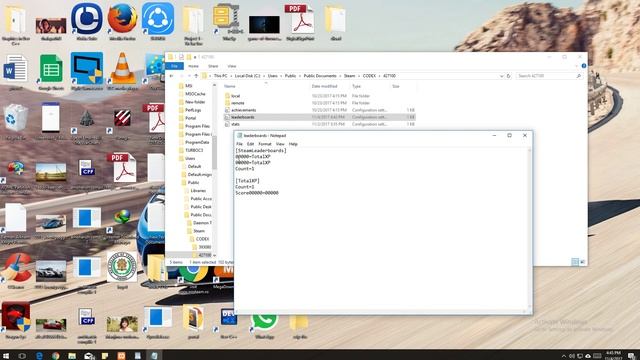Select the leaderboards configuration file
Screen dimensions: 640x360
[x=242, y=117]
